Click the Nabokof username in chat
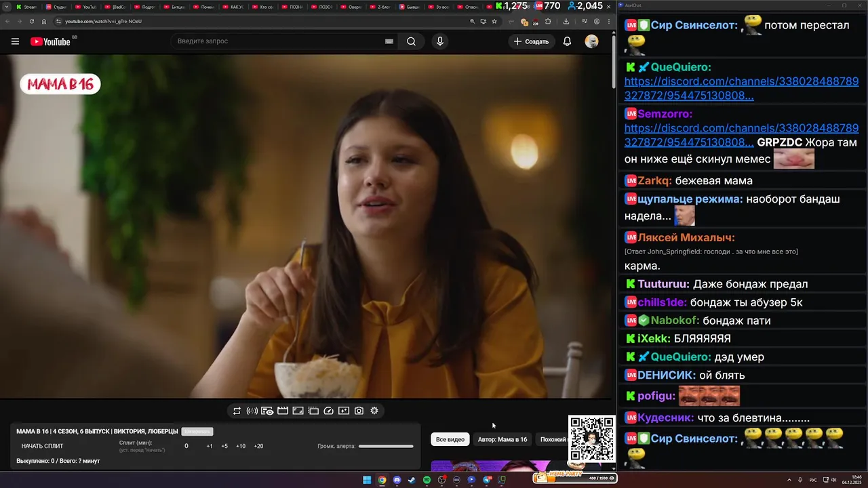 click(675, 321)
